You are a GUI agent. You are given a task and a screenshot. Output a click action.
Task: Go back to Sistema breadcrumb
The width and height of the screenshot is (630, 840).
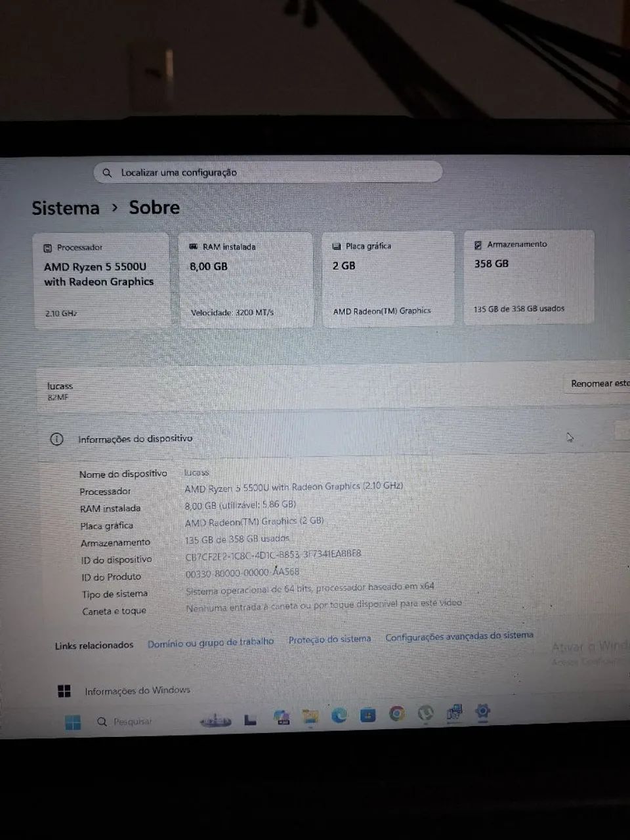[66, 208]
